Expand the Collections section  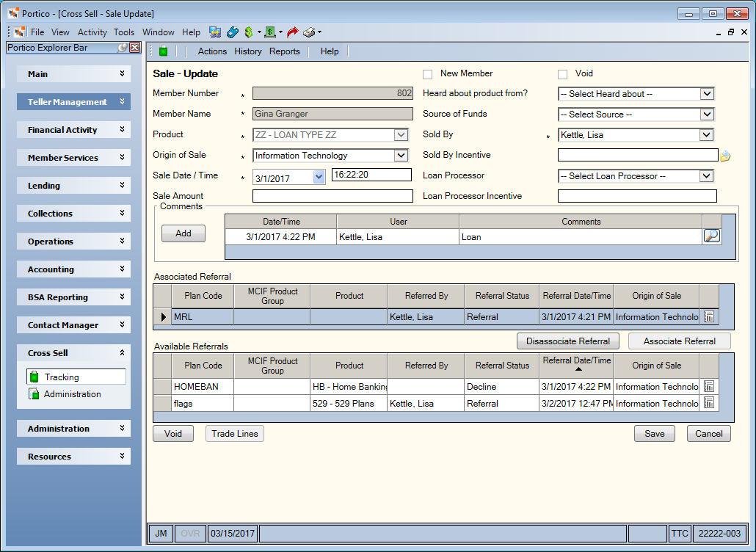click(x=122, y=213)
